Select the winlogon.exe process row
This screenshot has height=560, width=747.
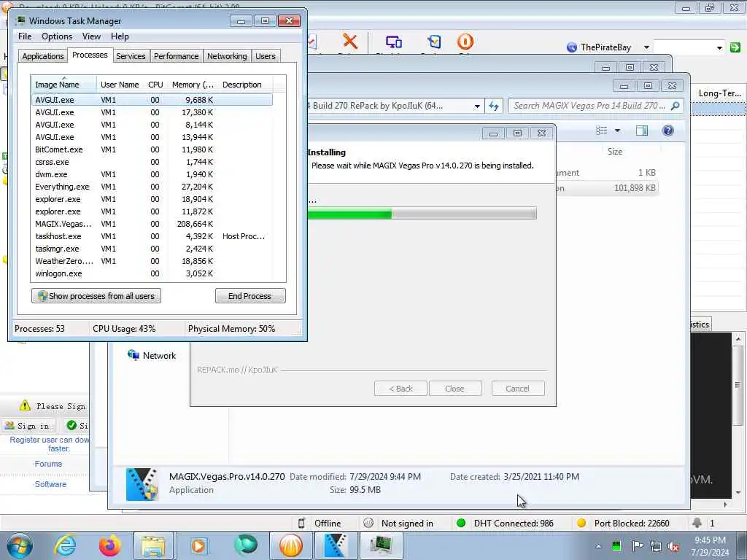(x=152, y=273)
